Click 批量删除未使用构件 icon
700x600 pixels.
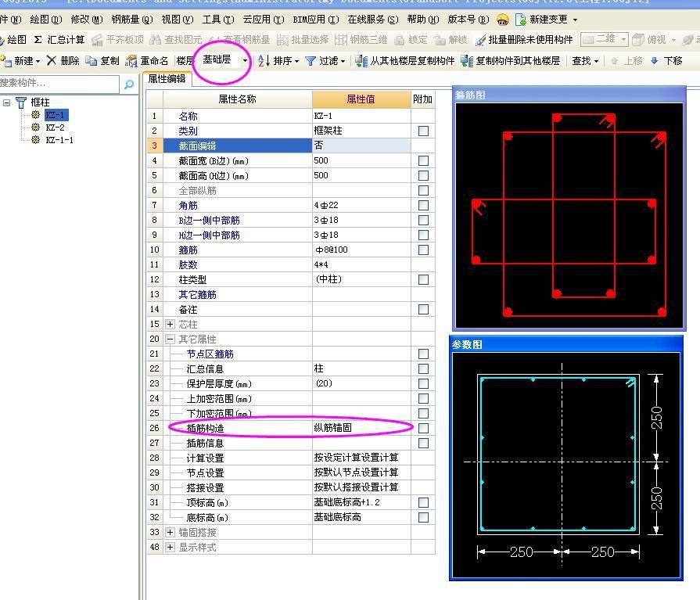480,40
